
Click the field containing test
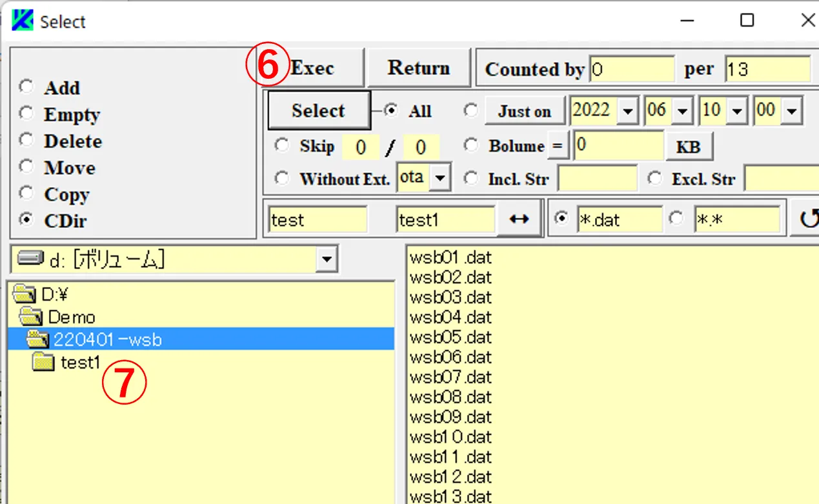(x=318, y=219)
